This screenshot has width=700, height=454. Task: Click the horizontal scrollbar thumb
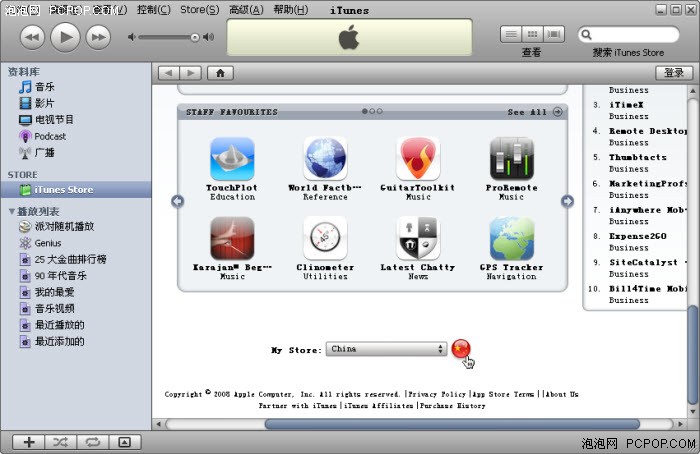tap(452, 424)
